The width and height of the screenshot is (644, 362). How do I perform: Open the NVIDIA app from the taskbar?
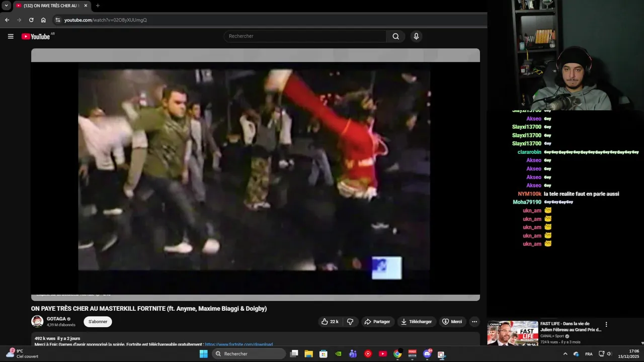pyautogui.click(x=339, y=354)
